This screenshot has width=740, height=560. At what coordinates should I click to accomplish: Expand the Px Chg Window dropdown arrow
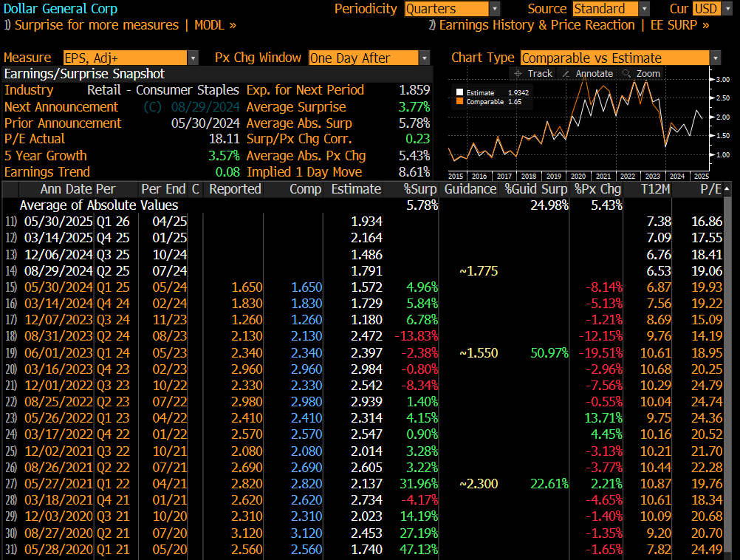click(425, 58)
